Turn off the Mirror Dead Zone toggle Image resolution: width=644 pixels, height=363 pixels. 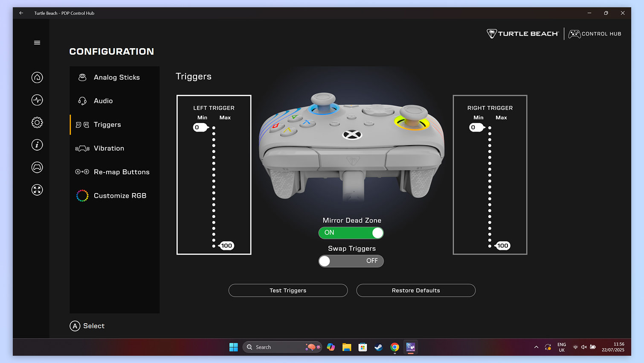351,233
